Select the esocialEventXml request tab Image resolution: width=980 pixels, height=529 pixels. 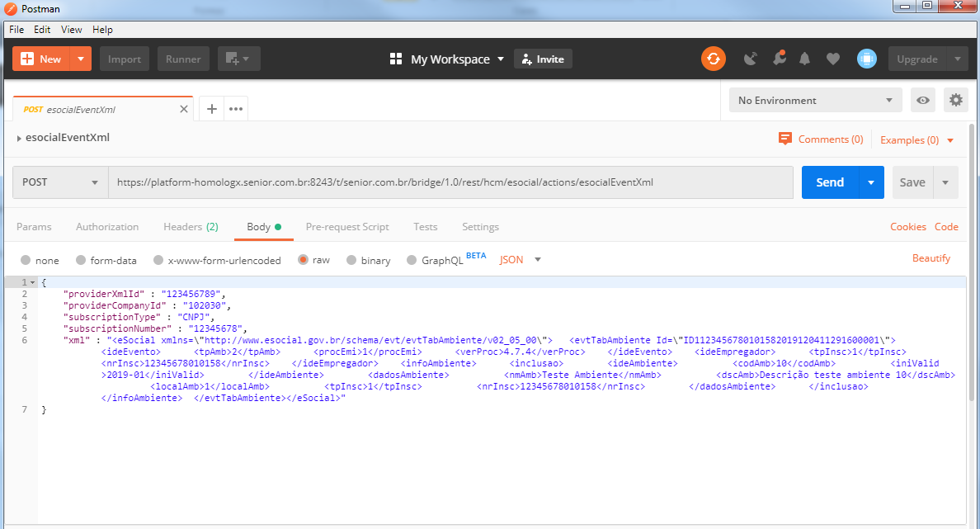pyautogui.click(x=103, y=109)
